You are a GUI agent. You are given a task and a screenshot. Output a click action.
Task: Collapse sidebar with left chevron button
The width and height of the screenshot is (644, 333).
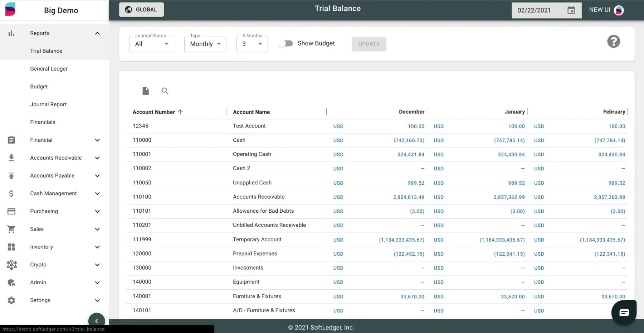[x=97, y=321]
